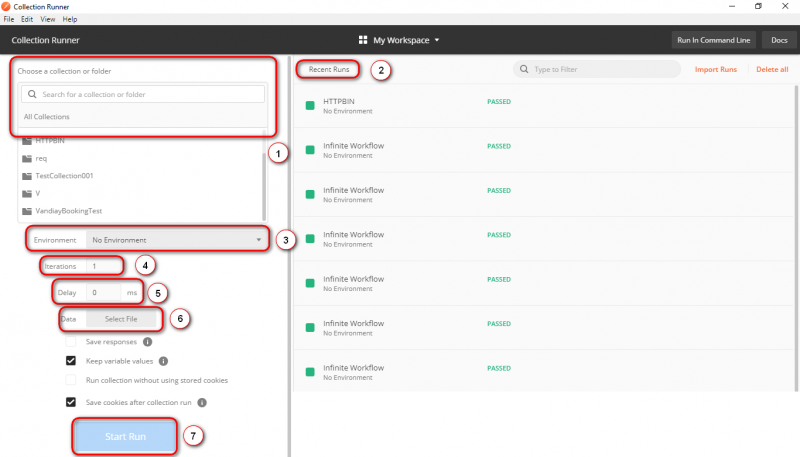Expand the My Workspace dropdown arrow
This screenshot has width=800, height=457.
pos(437,41)
